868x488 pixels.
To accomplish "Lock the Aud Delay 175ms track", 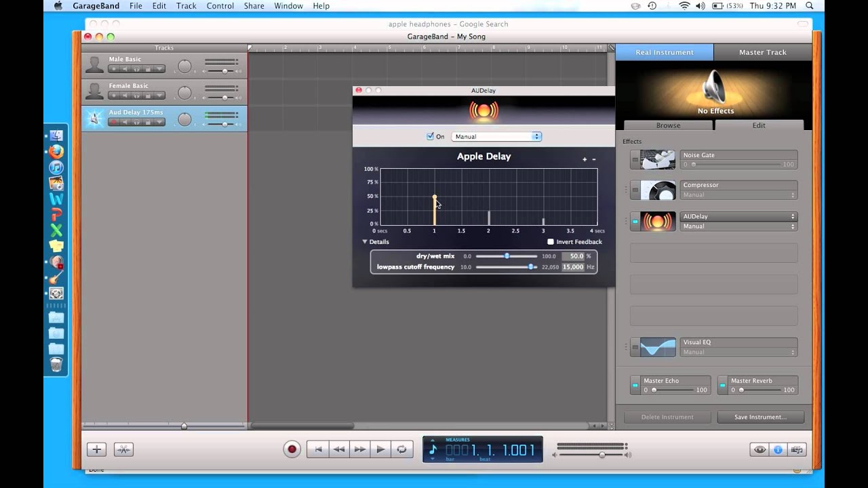I will 148,122.
